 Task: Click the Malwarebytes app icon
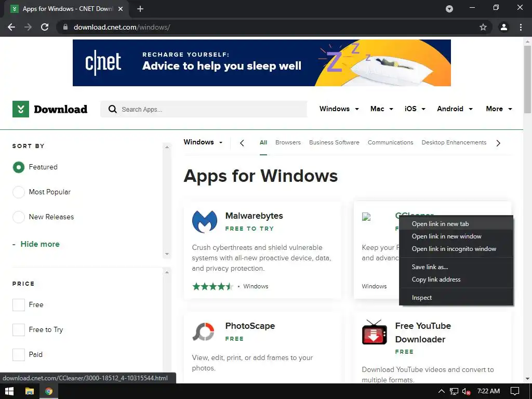tap(205, 221)
